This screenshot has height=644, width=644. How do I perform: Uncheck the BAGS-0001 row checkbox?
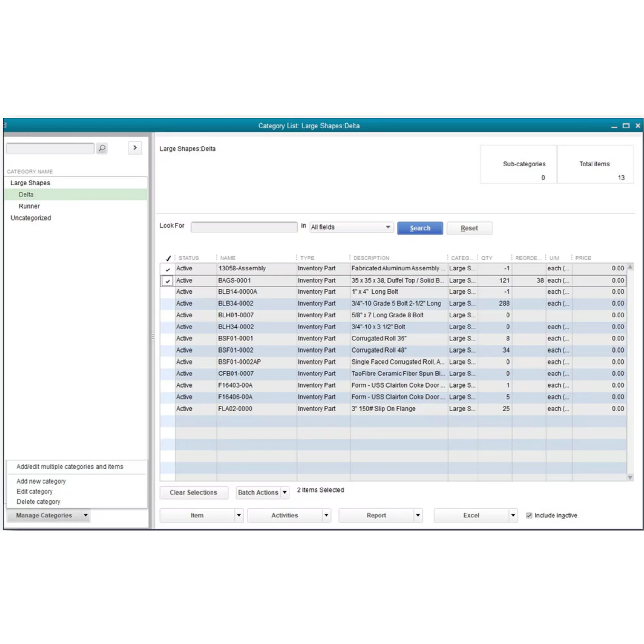click(168, 281)
